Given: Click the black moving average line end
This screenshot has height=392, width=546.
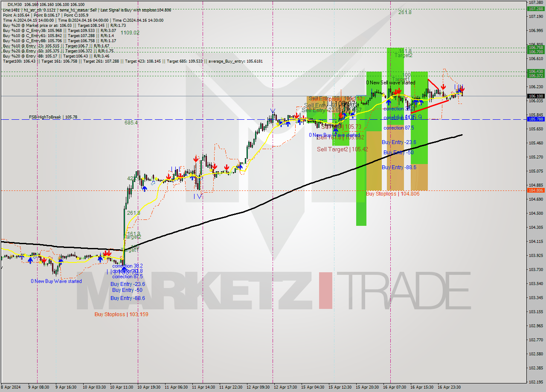Looking at the screenshot, I should coord(462,135).
